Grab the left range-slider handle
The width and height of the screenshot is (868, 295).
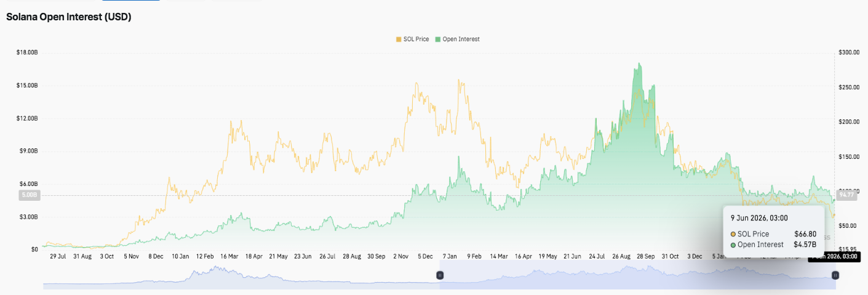440,275
